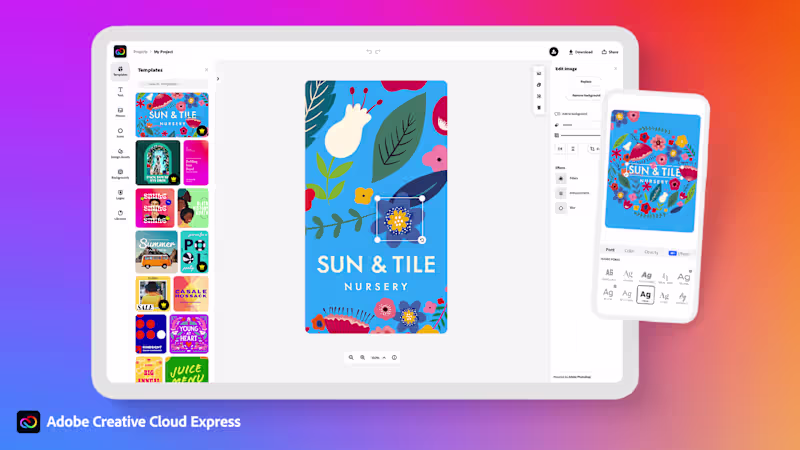Image resolution: width=800 pixels, height=450 pixels.
Task: Click the delete trash icon in canvas toolbar
Action: pyautogui.click(x=539, y=108)
